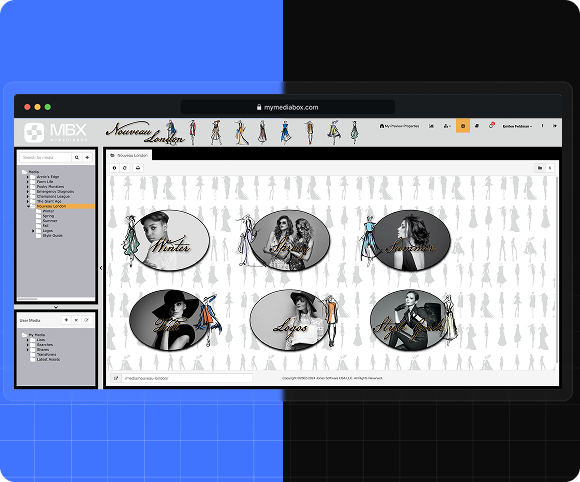The width and height of the screenshot is (580, 482).
Task: Select the Lists item in My Media
Action: (41, 340)
